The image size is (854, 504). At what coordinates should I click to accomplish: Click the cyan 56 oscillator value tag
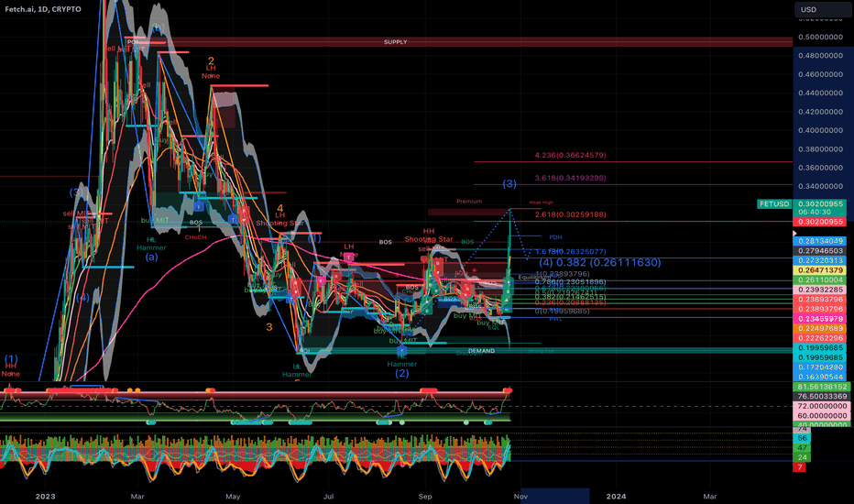[803, 438]
